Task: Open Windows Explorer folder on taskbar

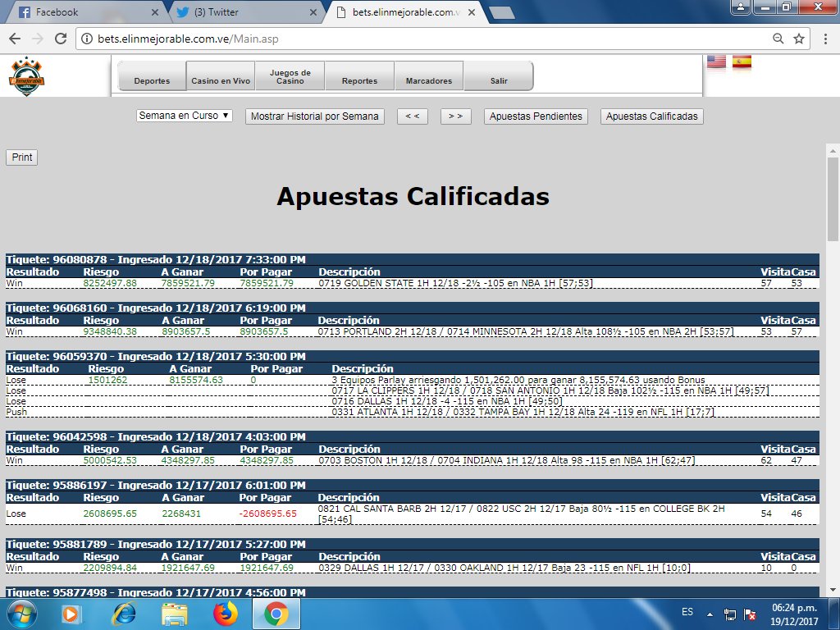Action: point(175,614)
